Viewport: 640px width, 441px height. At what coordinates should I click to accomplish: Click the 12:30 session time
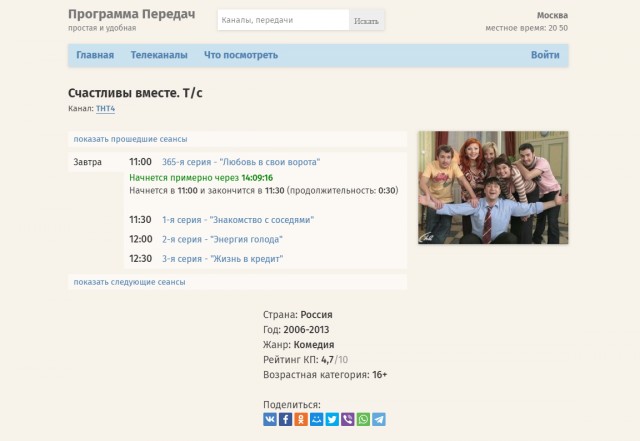click(x=141, y=259)
